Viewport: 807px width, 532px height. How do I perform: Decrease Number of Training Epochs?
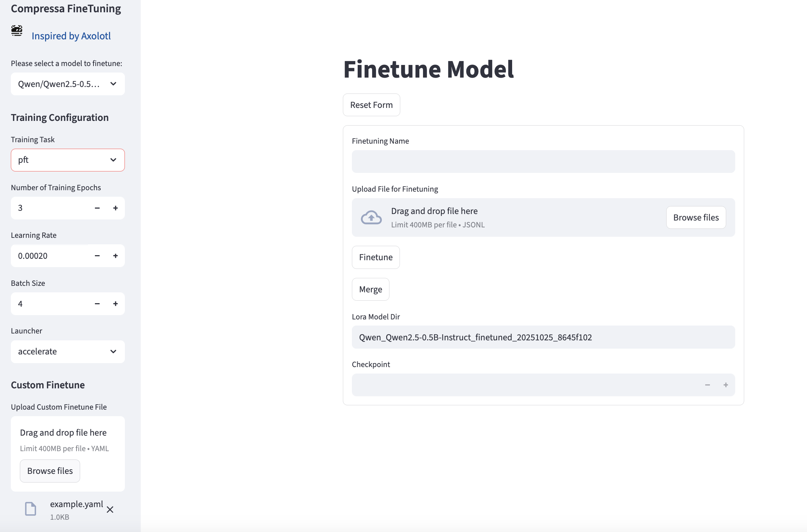coord(97,208)
